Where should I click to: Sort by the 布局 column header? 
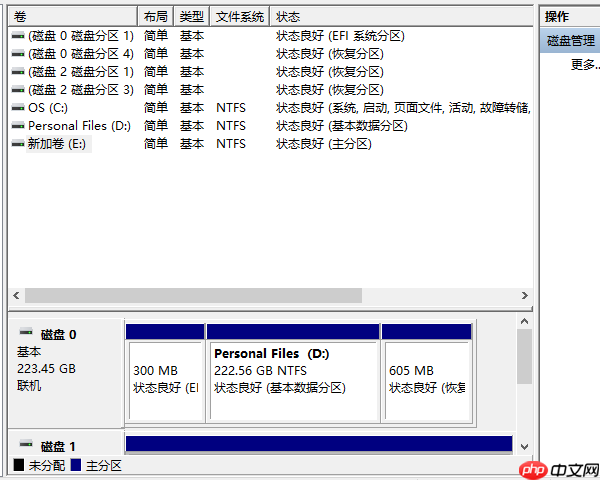pos(156,16)
